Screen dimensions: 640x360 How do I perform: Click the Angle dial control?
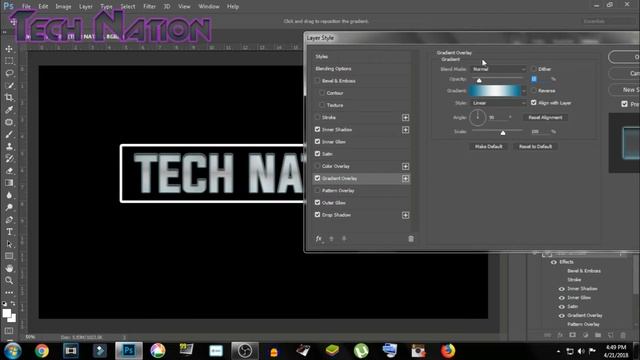coord(478,118)
